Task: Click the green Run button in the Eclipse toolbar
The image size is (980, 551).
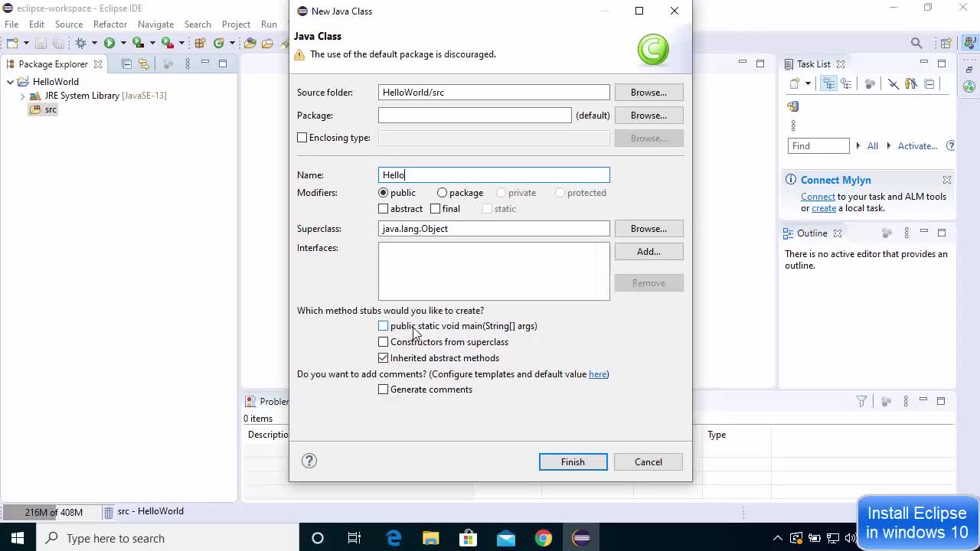Action: tap(109, 43)
